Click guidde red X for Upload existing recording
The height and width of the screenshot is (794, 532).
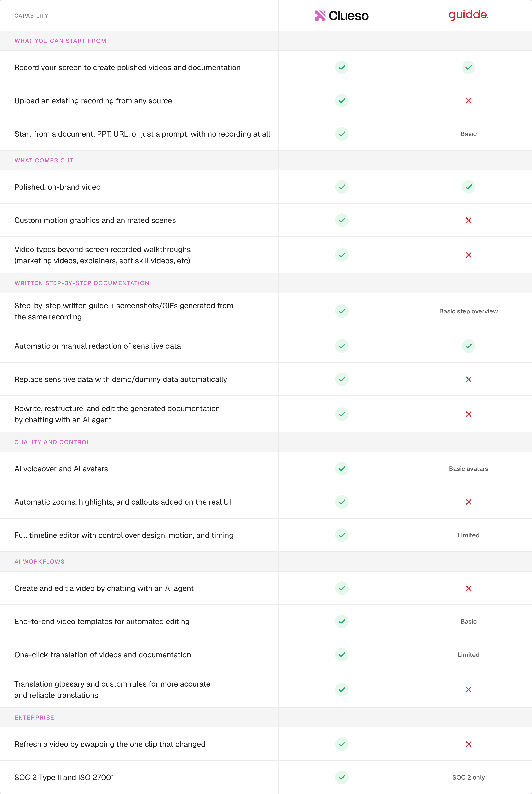coord(468,101)
